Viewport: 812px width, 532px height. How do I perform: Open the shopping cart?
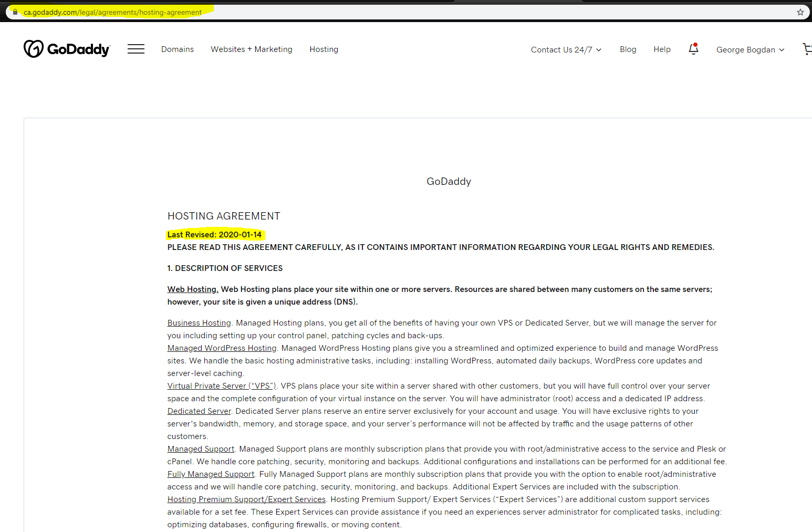point(807,49)
